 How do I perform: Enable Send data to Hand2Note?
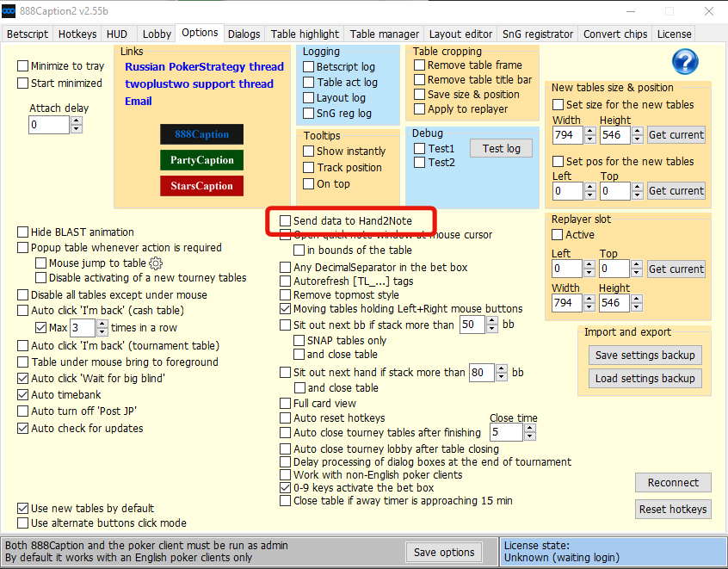pyautogui.click(x=285, y=220)
